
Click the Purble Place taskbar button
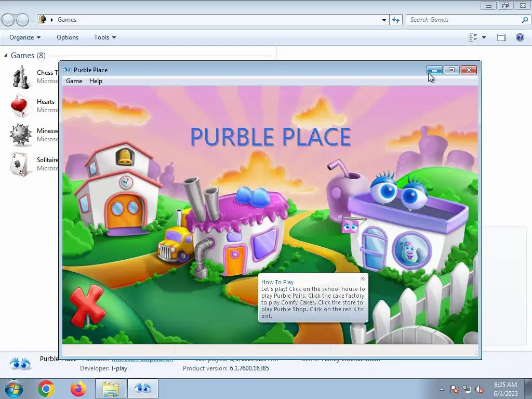coord(142,389)
